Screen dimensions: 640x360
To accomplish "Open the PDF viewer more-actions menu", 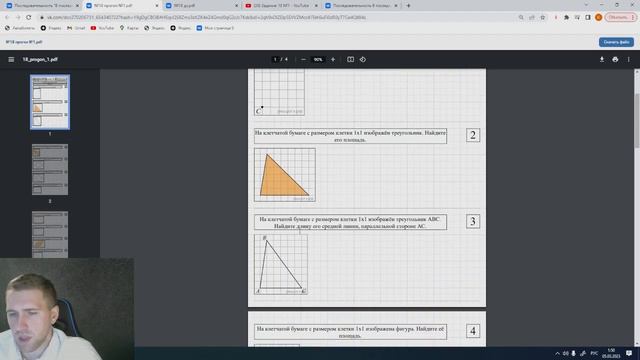I will click(x=629, y=60).
